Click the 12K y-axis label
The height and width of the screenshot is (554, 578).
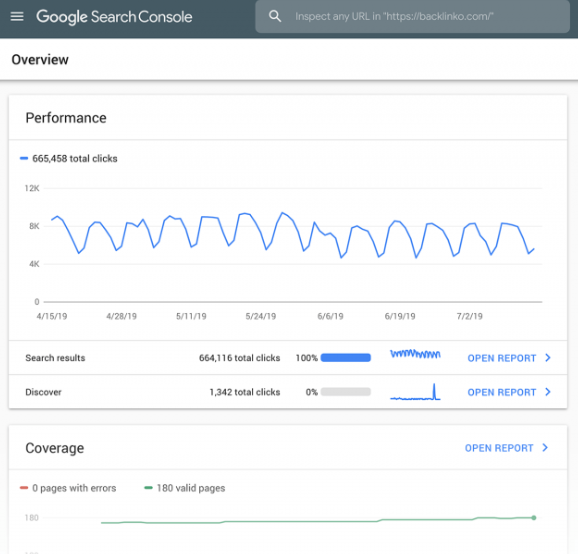click(x=32, y=188)
